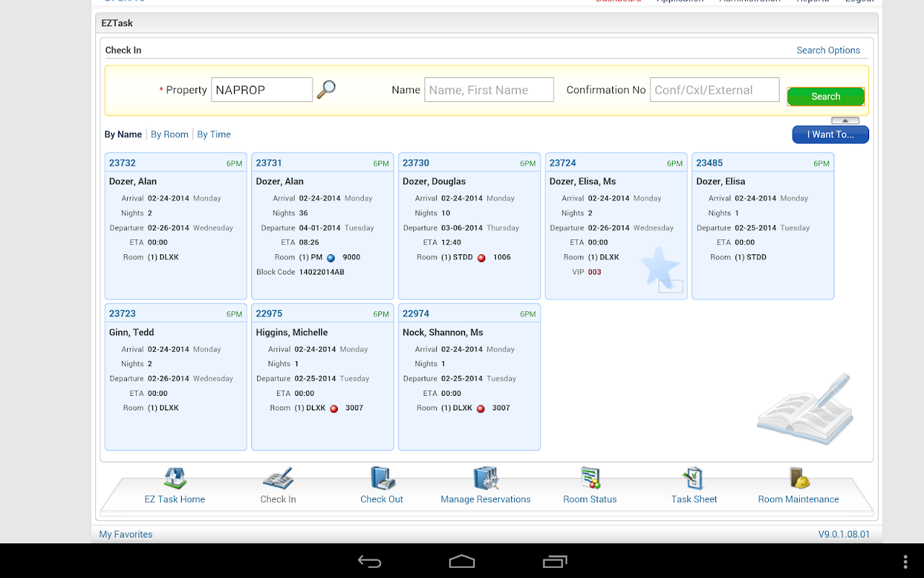Open the Android overflow menu dots
This screenshot has width=924, height=578.
click(906, 561)
